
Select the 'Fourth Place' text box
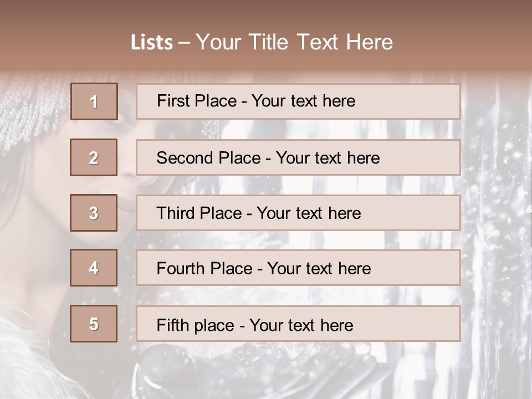point(298,268)
